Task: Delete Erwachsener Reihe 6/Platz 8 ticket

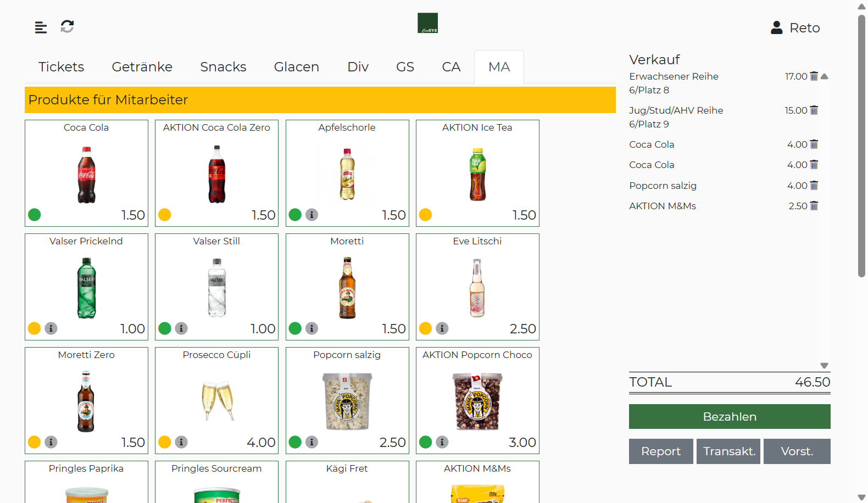Action: tap(814, 76)
